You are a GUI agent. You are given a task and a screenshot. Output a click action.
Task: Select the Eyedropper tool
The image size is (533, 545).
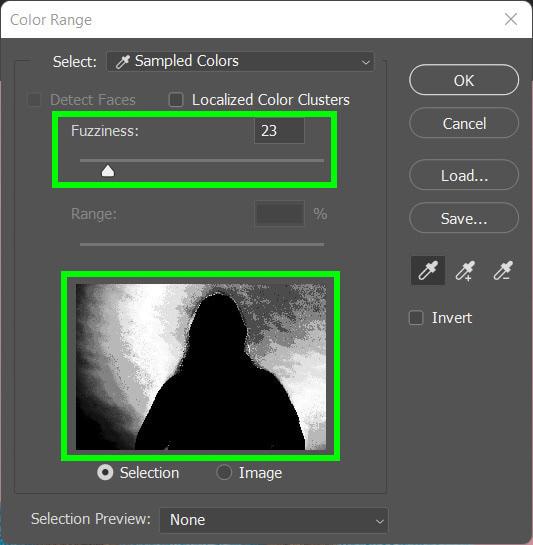click(x=428, y=270)
